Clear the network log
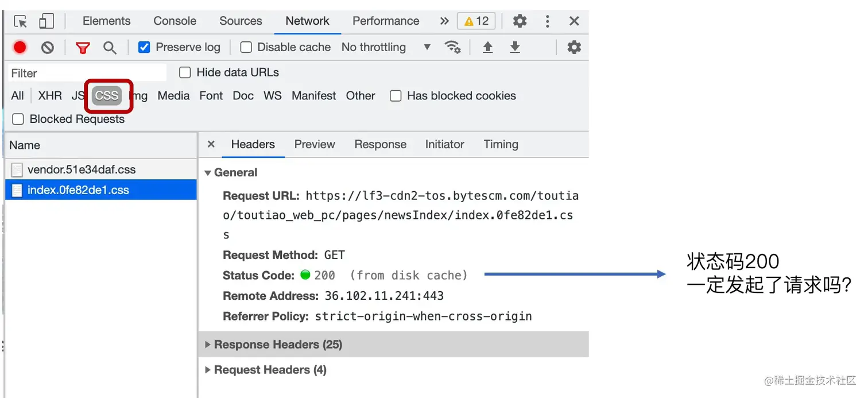This screenshot has height=398, width=868. 48,48
